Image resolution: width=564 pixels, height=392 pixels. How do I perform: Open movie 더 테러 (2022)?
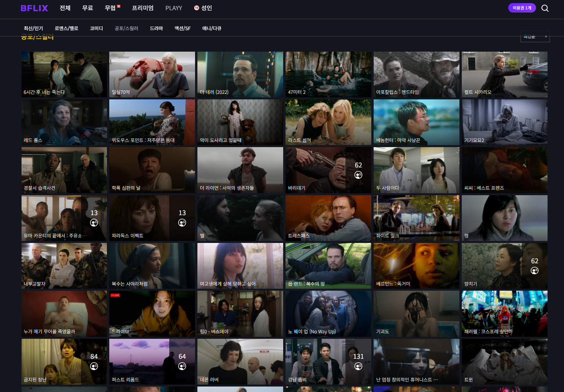pos(240,74)
